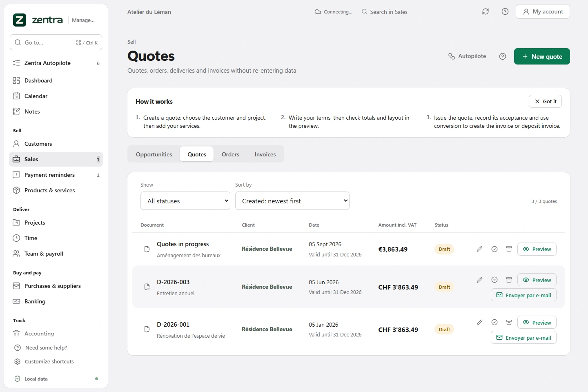Archive quote D-2026-003

509,280
